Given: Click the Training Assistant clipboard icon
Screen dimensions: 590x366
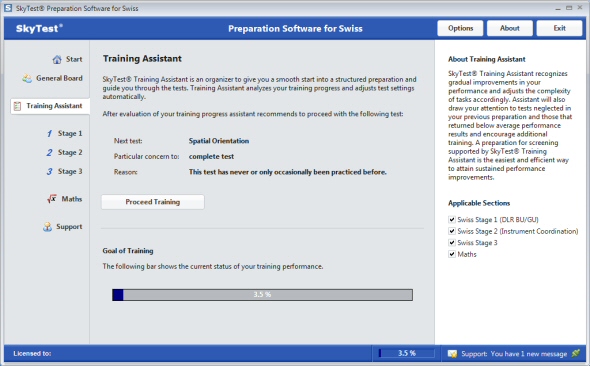Looking at the screenshot, I should pos(17,106).
